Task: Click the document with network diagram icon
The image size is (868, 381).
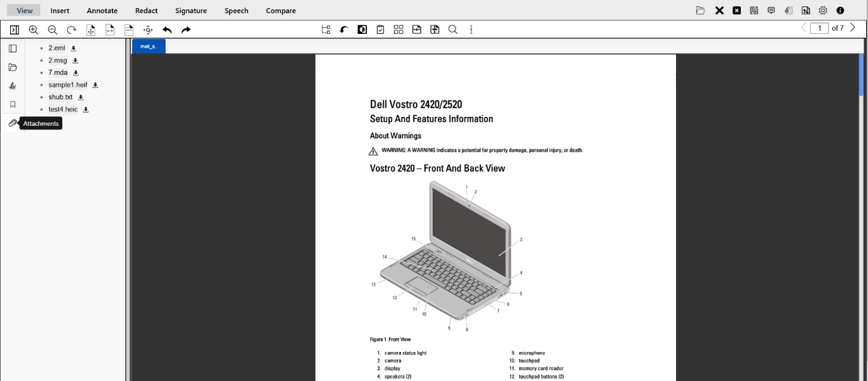Action: [x=806, y=11]
